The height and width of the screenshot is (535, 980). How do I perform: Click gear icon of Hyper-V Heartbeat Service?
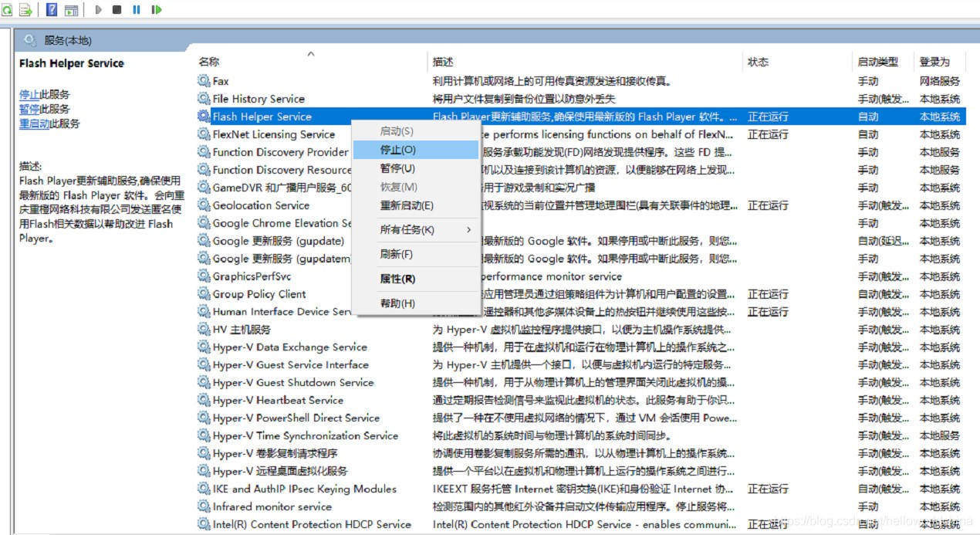pyautogui.click(x=204, y=401)
